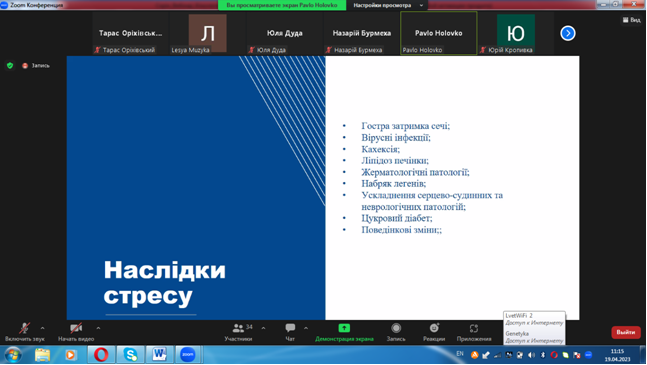The image size is (647, 365).
Task: Open the Участники participants panel
Action: (238, 332)
